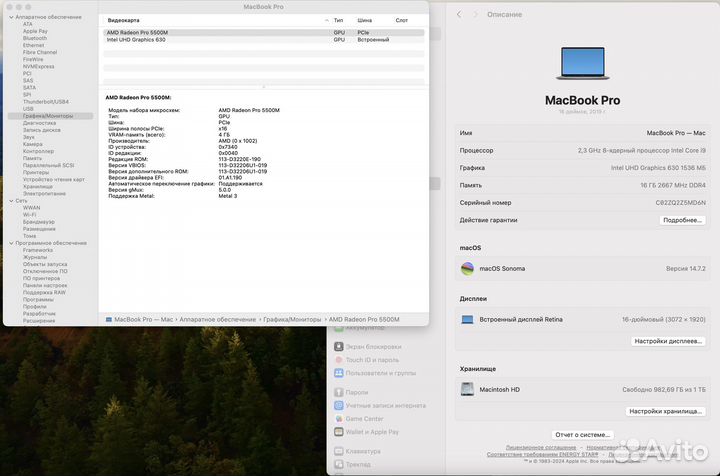Viewport: 720px width, 476px height.
Task: Select Электропитание in the sidebar
Action: point(44,194)
